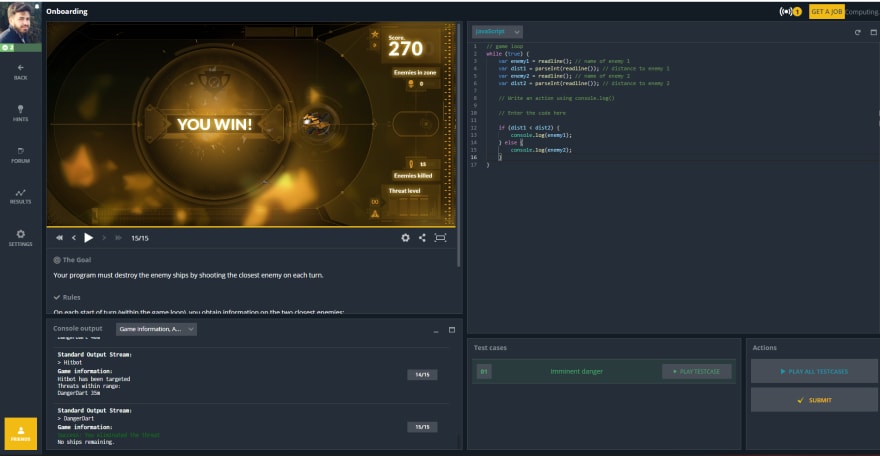Viewport: 880px width, 456px height.
Task: Click PLAY ALL TESTCASES
Action: pyautogui.click(x=814, y=371)
